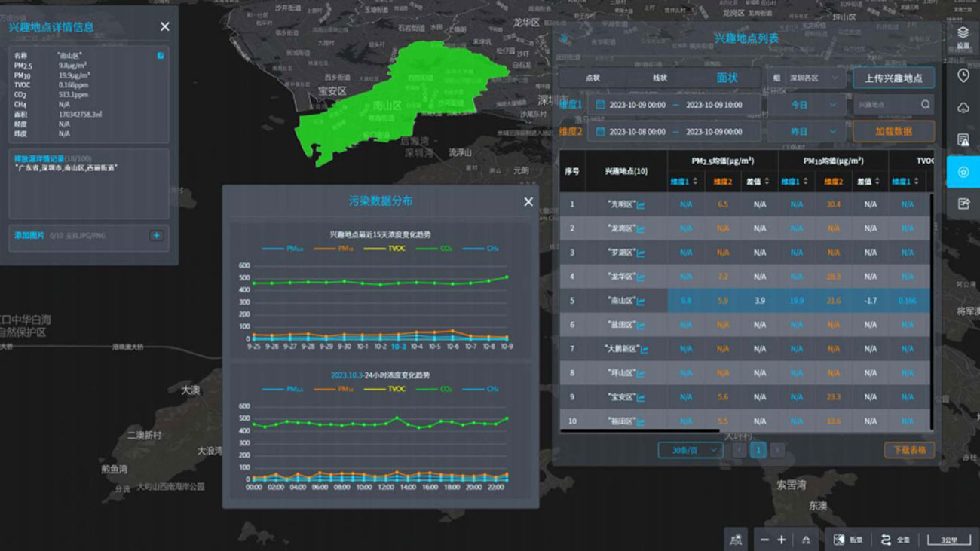Click trend chart icon next to 光明区
The width and height of the screenshot is (980, 551).
pos(641,204)
